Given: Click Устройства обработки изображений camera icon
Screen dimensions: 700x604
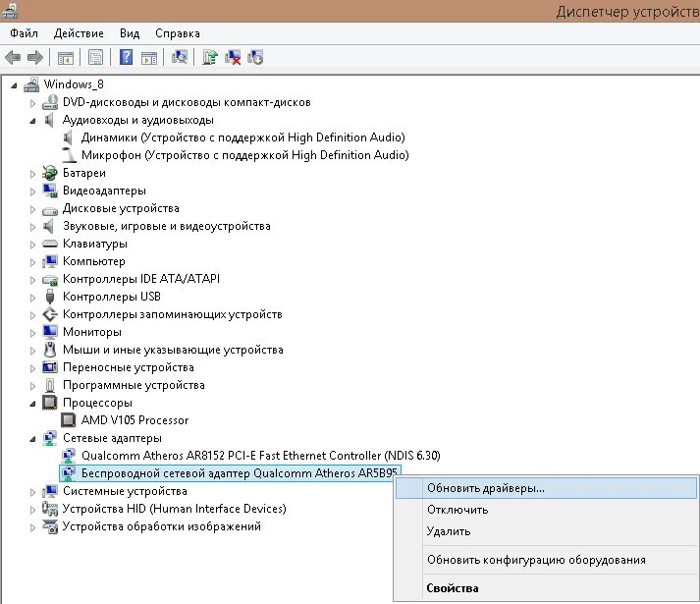Looking at the screenshot, I should click(50, 526).
